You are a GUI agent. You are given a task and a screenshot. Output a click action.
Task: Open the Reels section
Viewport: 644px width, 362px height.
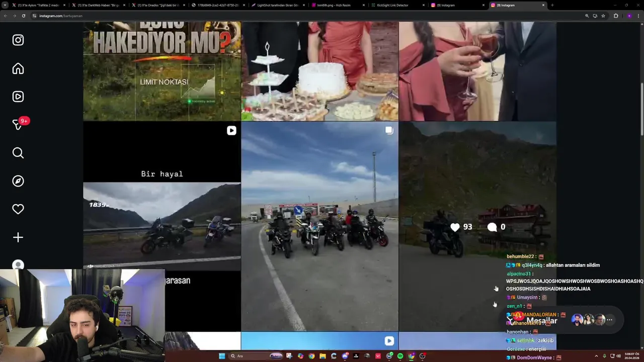point(18,97)
